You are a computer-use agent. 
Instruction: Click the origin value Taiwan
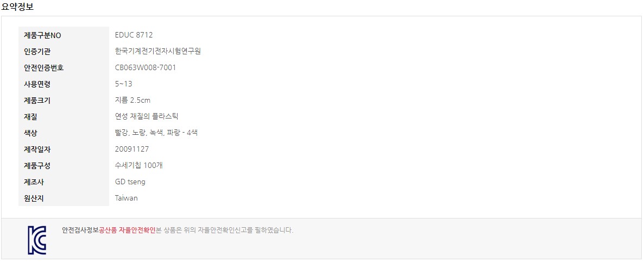pos(127,198)
